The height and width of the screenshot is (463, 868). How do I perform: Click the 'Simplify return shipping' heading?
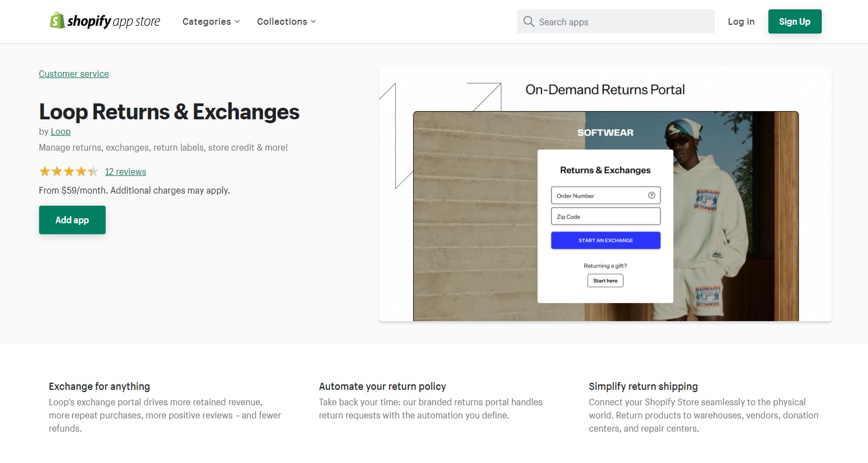(643, 386)
